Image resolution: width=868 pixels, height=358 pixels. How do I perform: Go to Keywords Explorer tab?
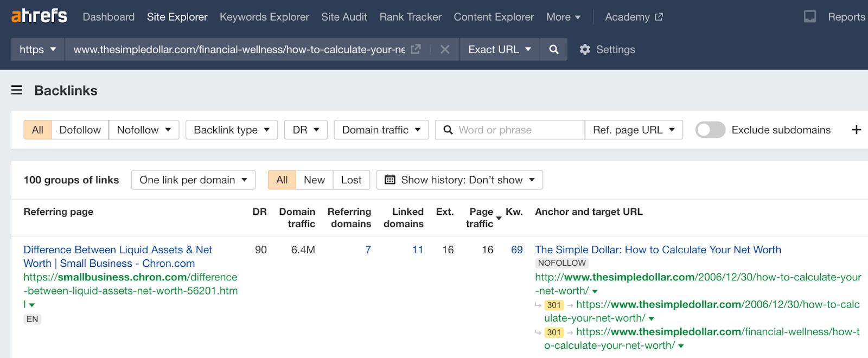264,17
